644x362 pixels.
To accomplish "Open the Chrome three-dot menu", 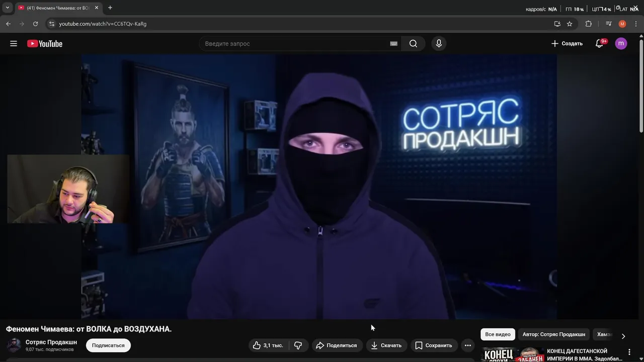I will coord(636,24).
